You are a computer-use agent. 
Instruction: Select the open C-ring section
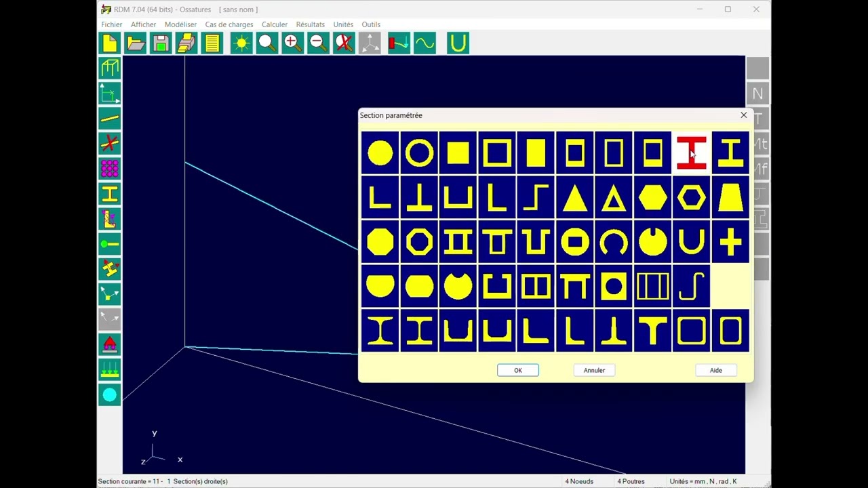click(614, 242)
